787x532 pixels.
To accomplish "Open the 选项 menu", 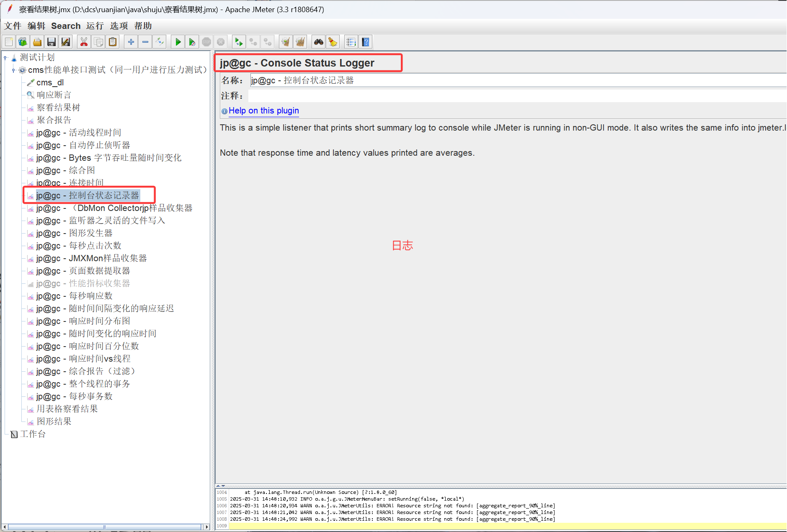I will (119, 26).
